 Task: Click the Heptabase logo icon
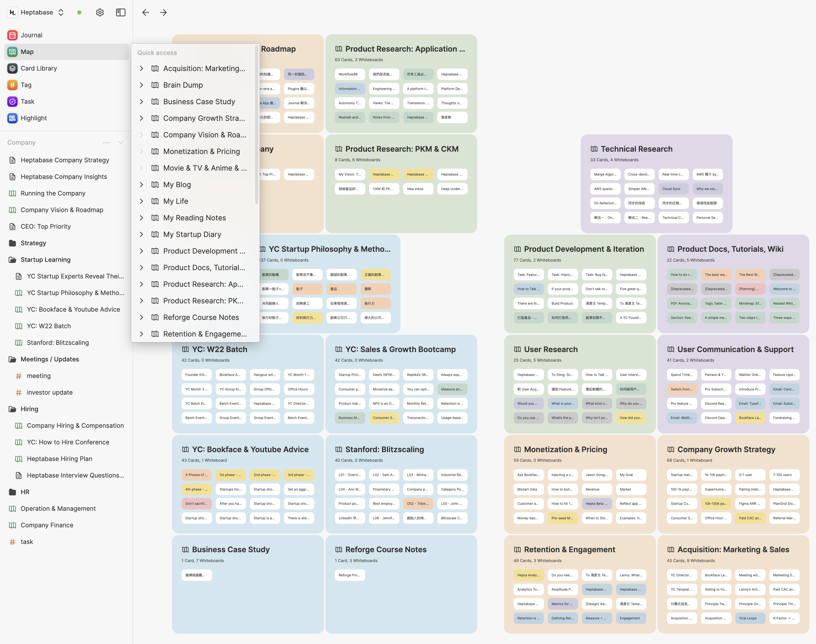(12, 12)
